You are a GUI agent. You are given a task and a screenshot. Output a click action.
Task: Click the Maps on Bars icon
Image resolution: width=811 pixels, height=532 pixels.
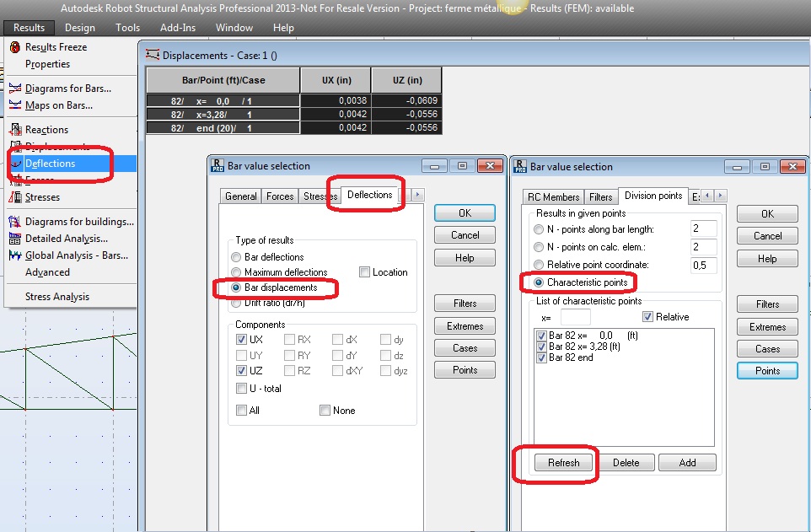pyautogui.click(x=15, y=105)
